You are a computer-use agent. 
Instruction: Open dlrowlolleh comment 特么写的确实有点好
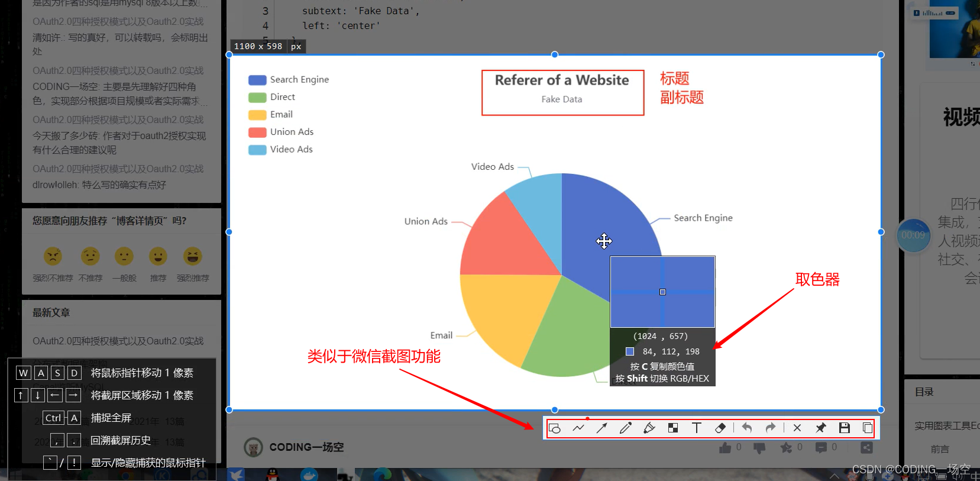99,185
